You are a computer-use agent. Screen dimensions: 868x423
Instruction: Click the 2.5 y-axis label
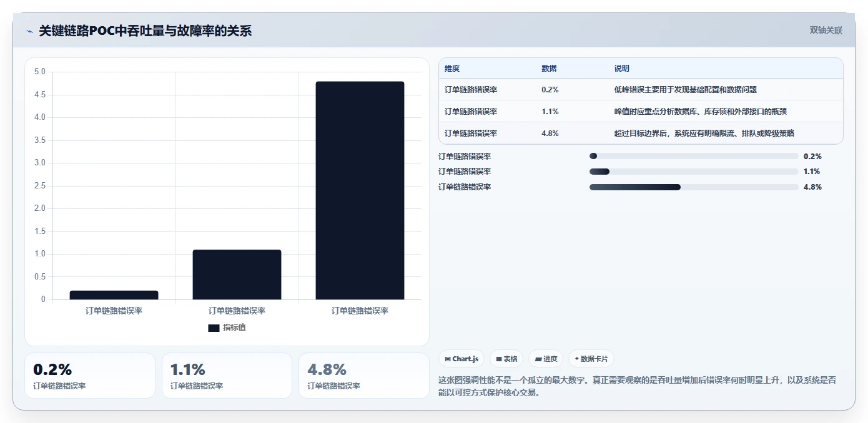39,186
